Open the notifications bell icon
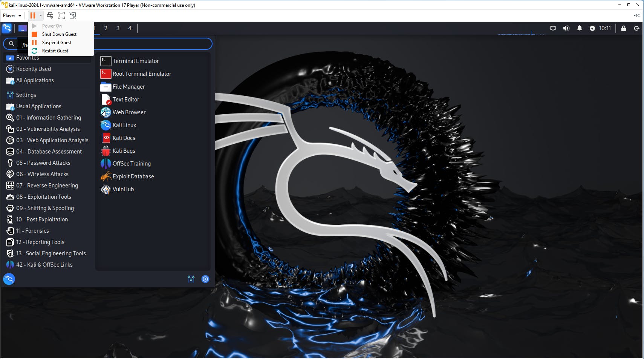This screenshot has width=644, height=359. pyautogui.click(x=580, y=28)
